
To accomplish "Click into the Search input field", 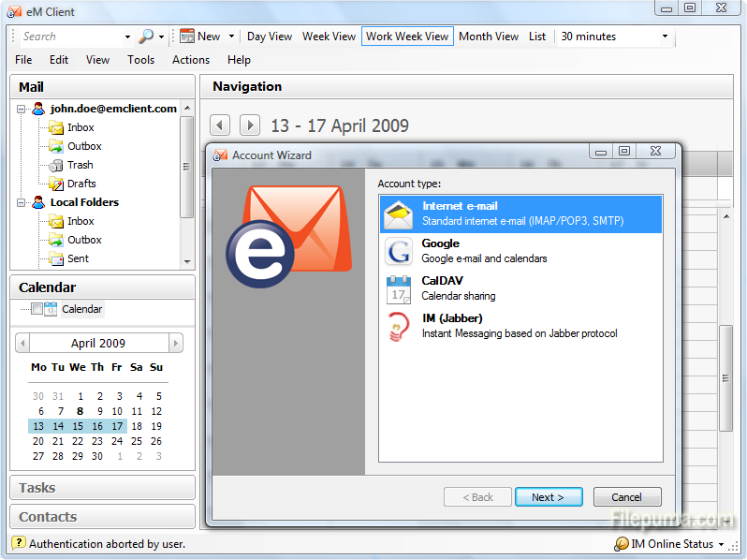I will (71, 37).
